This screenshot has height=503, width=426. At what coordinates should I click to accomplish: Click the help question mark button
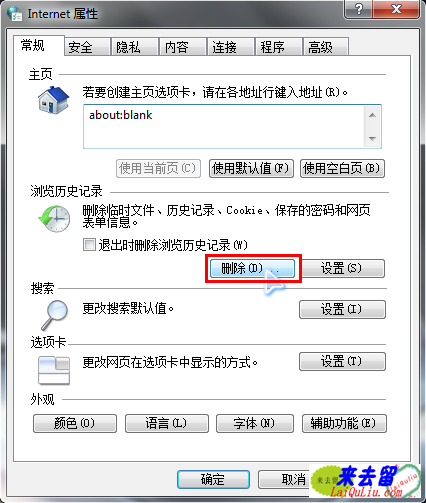(359, 9)
